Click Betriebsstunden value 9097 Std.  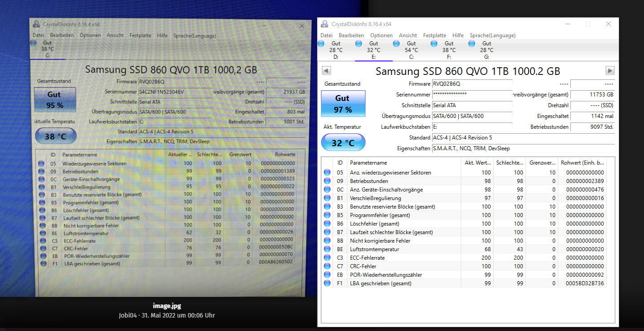pyautogui.click(x=592, y=127)
